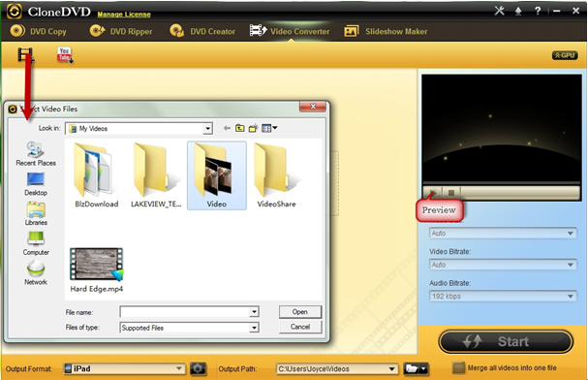The width and height of the screenshot is (588, 380).
Task: Play the preview video
Action: point(432,193)
